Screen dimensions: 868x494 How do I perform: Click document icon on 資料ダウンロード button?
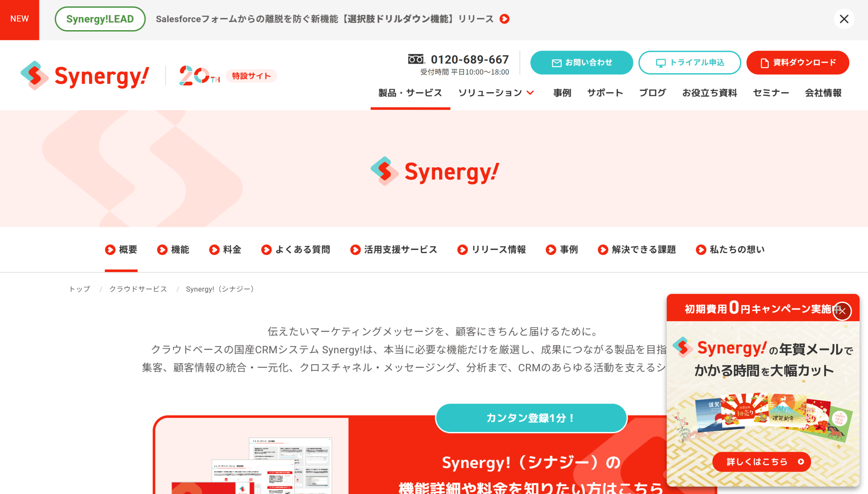764,63
